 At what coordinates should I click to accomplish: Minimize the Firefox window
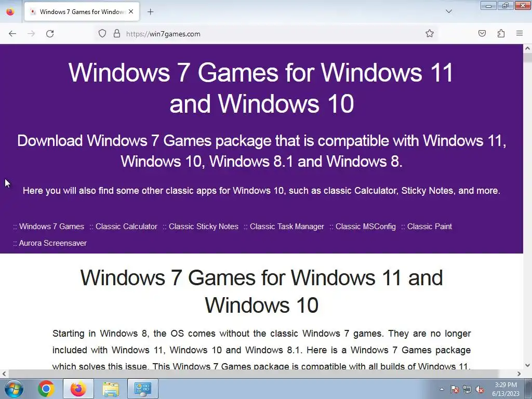[x=488, y=5]
